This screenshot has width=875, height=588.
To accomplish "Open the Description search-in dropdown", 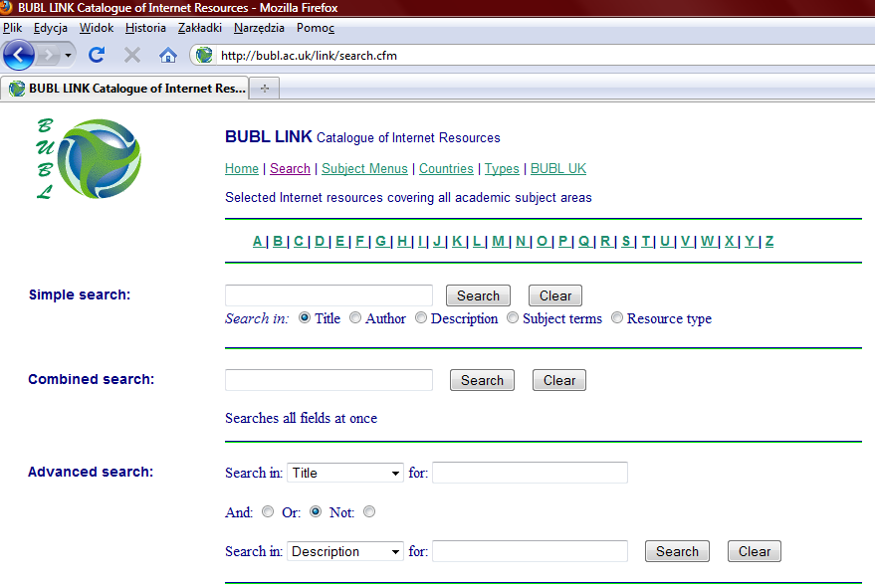I will click(345, 551).
